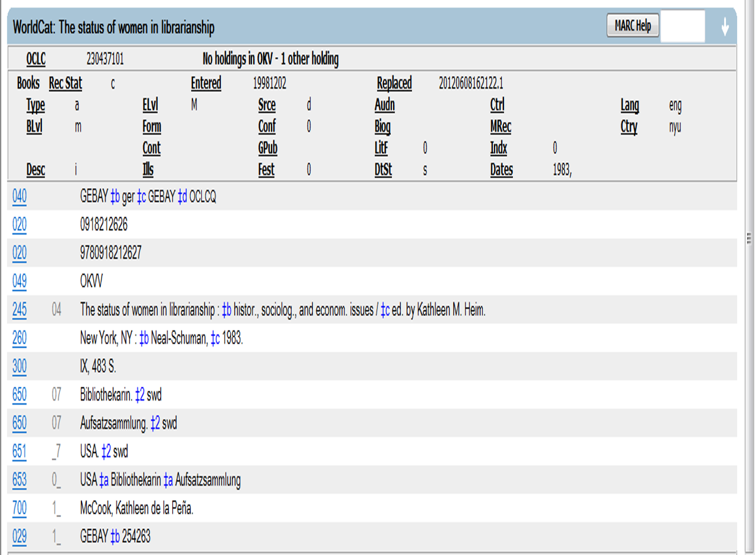Click the Lang fixed field label
The width and height of the screenshot is (756, 555).
point(629,105)
